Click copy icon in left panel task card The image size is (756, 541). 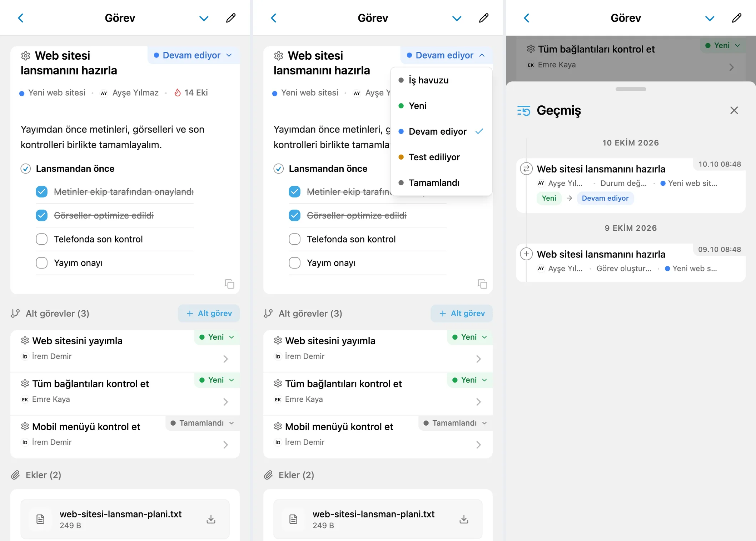click(x=229, y=284)
